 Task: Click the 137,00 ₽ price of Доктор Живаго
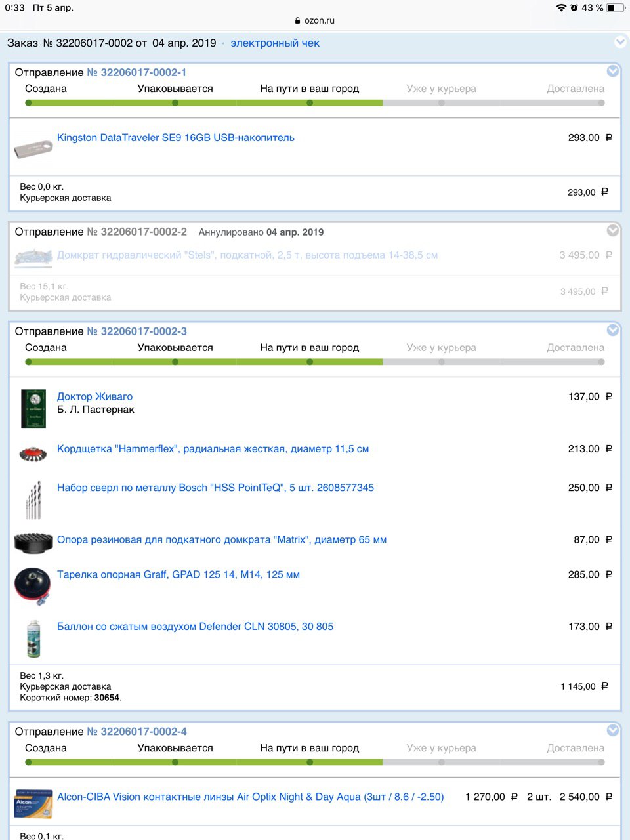click(591, 397)
